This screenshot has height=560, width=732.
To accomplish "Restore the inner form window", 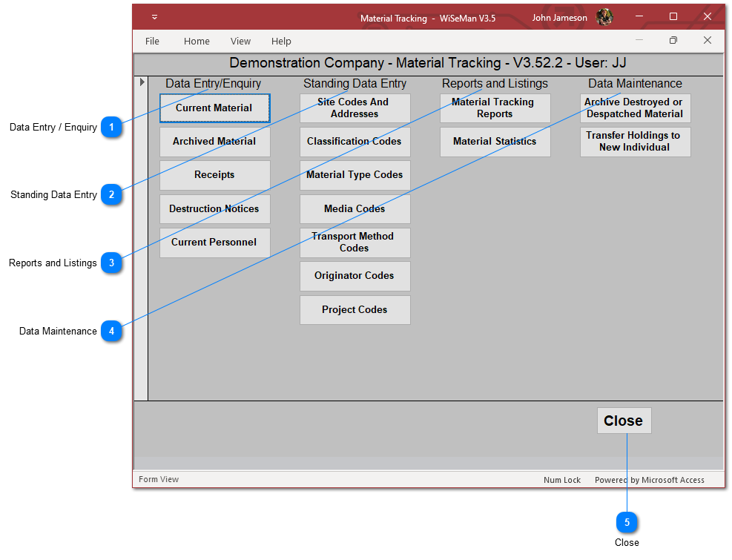I will [673, 41].
